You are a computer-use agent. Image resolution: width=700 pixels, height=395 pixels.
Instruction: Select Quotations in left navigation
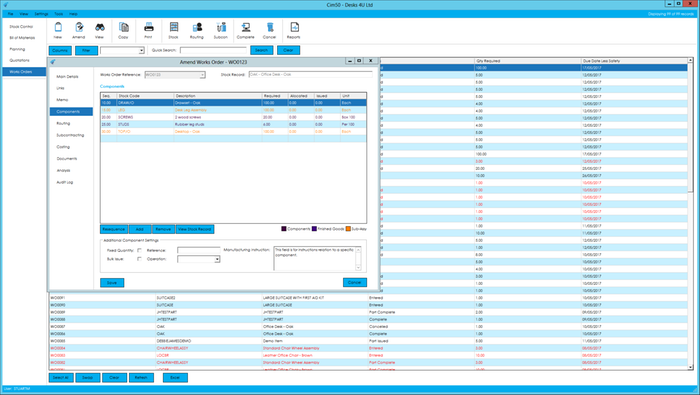point(20,60)
